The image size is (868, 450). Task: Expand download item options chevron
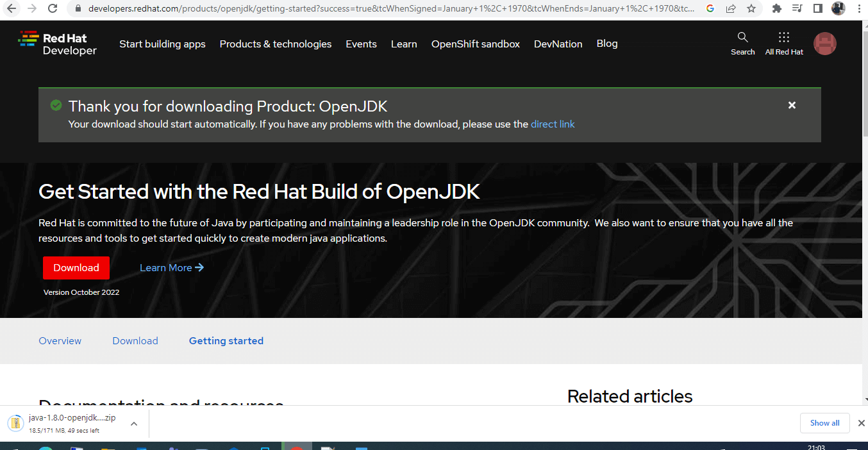pos(134,424)
